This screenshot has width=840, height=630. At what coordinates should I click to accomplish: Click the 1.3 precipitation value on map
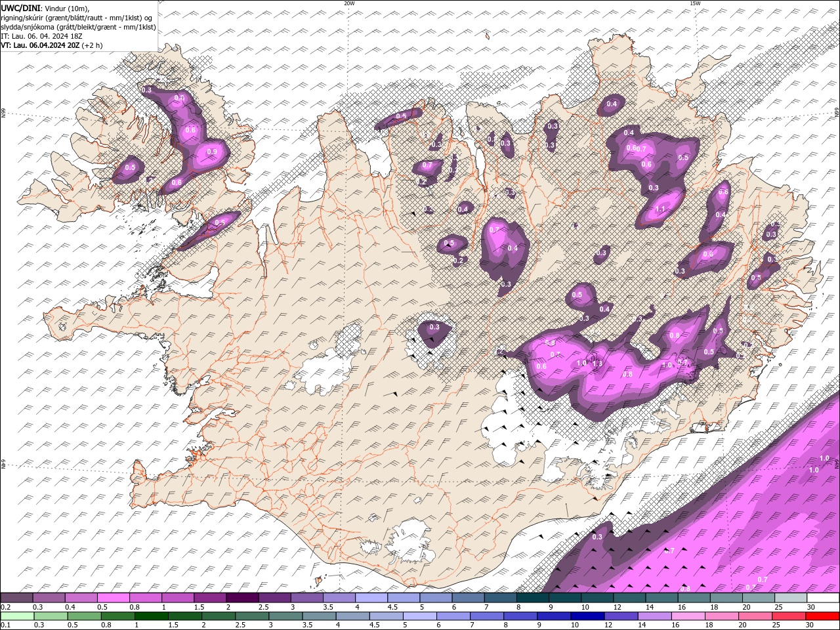pyautogui.click(x=597, y=363)
